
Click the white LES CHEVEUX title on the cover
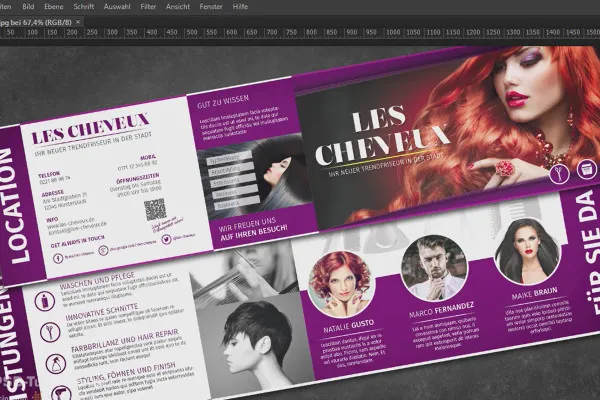click(381, 135)
